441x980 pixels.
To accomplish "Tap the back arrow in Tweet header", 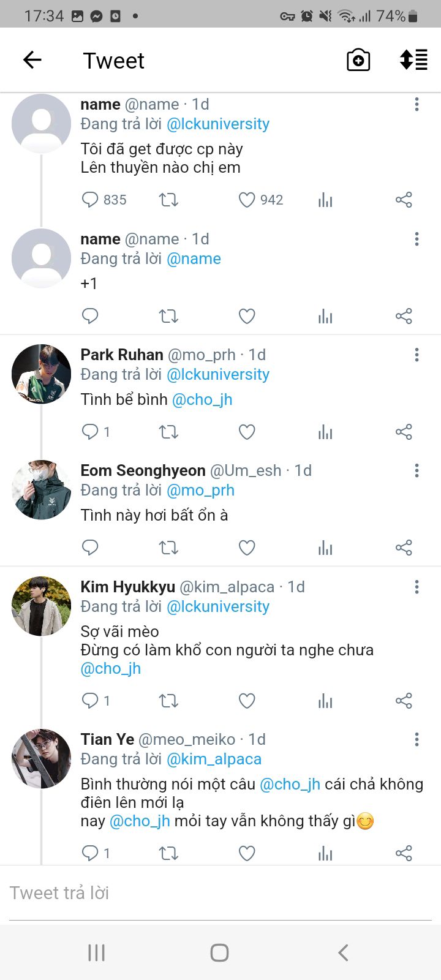I will 32,60.
